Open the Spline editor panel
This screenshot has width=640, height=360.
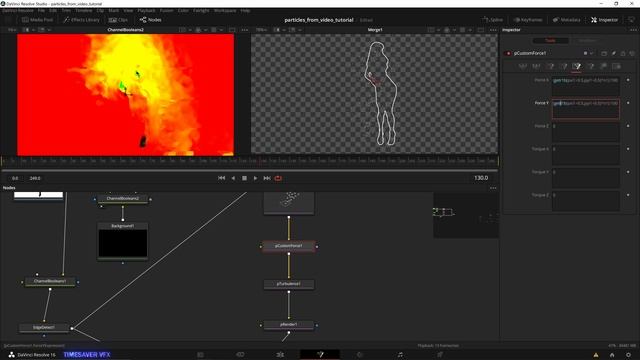493,20
